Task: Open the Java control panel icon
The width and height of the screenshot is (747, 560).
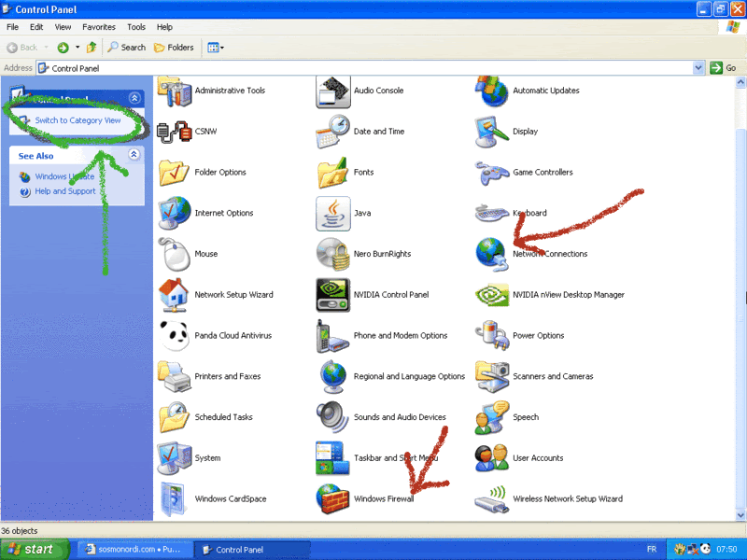Action: pyautogui.click(x=333, y=214)
